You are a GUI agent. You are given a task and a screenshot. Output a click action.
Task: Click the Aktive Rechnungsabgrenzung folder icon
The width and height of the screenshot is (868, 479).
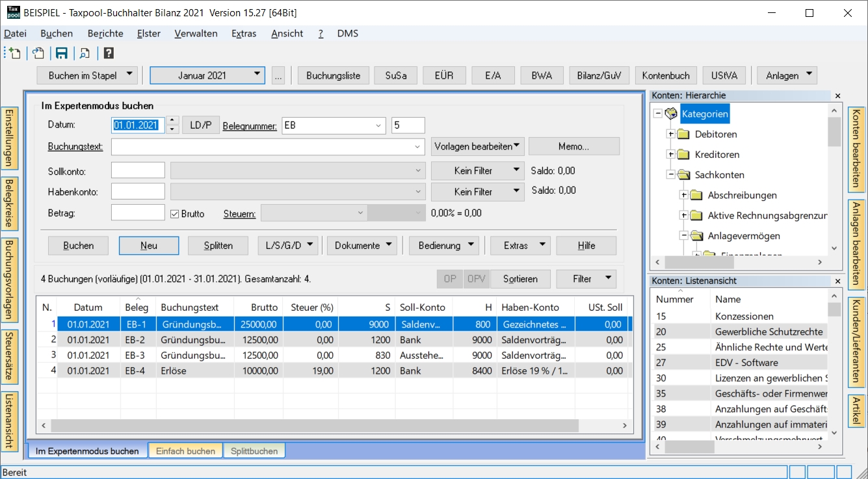(696, 215)
